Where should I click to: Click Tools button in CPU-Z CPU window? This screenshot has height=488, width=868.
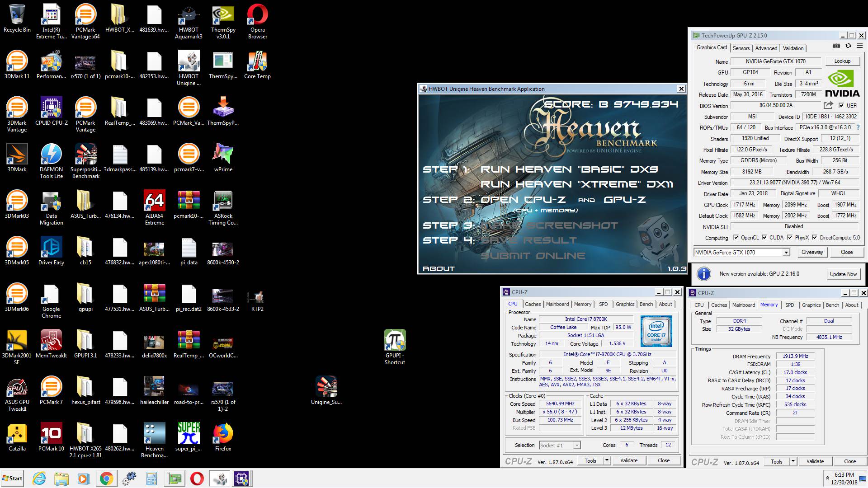590,460
